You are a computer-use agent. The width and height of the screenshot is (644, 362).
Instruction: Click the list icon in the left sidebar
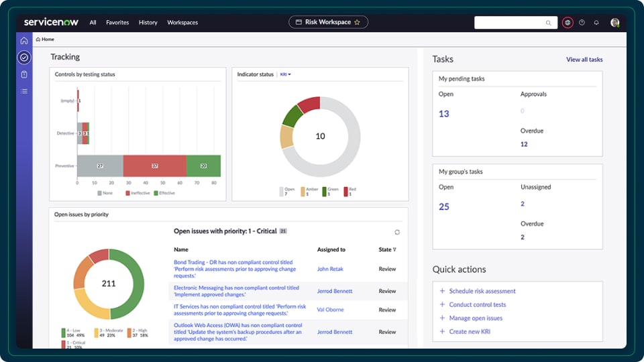24,91
